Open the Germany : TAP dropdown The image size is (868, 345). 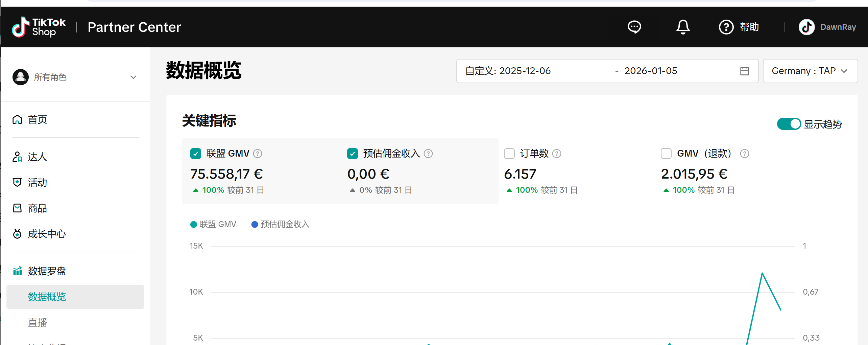click(810, 71)
